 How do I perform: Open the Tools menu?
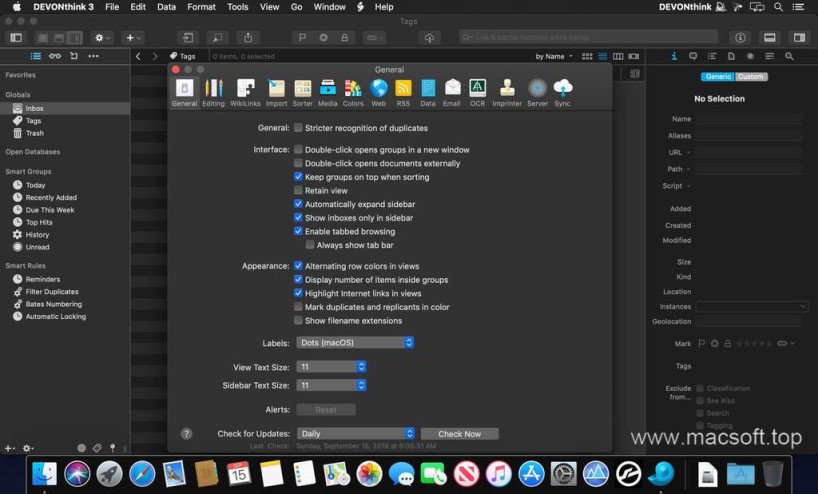coord(237,7)
